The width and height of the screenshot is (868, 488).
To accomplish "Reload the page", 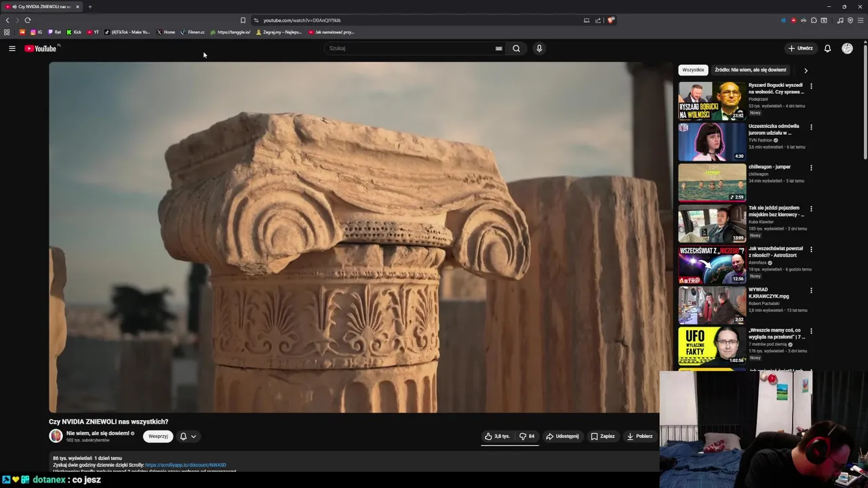I will (x=27, y=20).
